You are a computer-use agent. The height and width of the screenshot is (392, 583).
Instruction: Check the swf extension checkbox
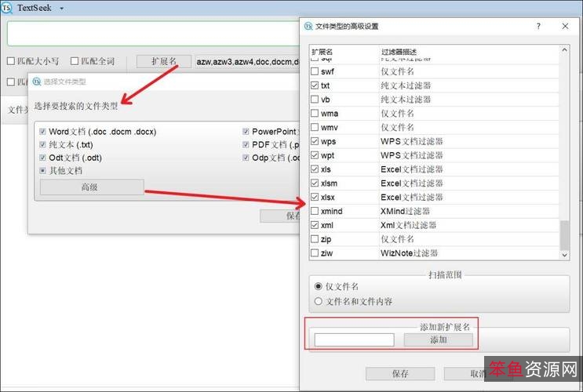click(315, 71)
